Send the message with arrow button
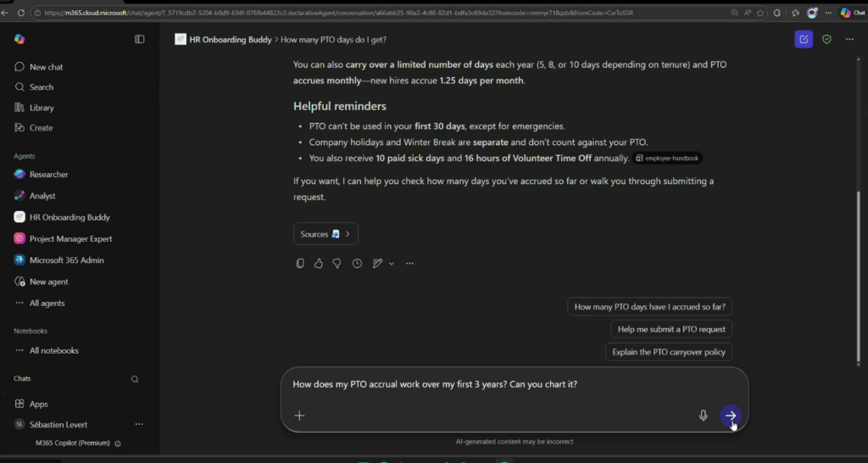Viewport: 868px width, 463px height. 731,416
